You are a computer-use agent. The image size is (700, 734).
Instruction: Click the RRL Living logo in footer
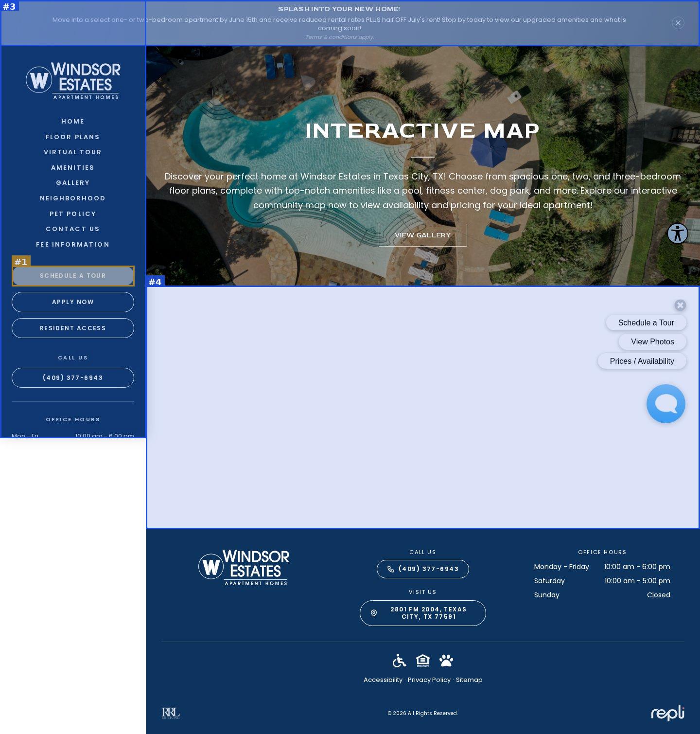pos(171,713)
